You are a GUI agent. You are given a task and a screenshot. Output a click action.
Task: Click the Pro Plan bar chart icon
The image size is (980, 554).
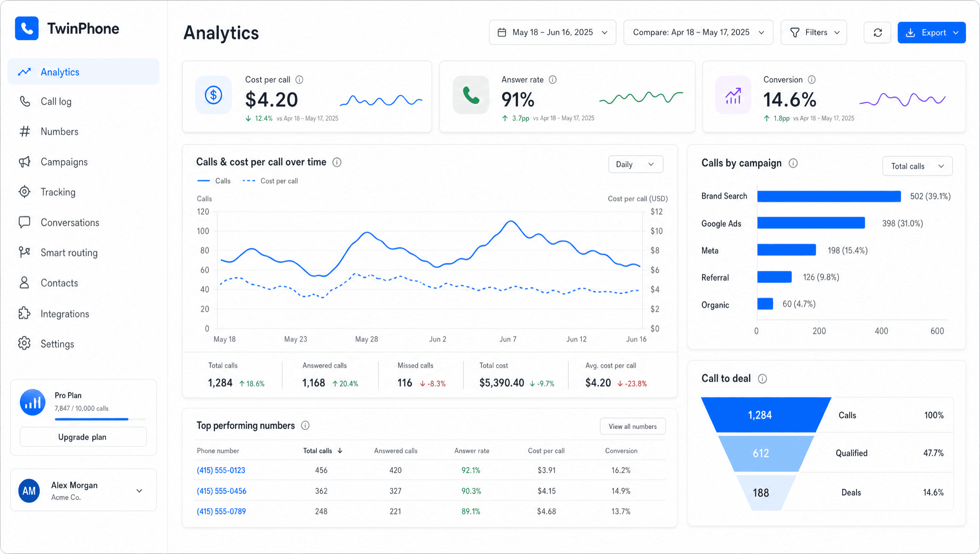click(x=33, y=402)
